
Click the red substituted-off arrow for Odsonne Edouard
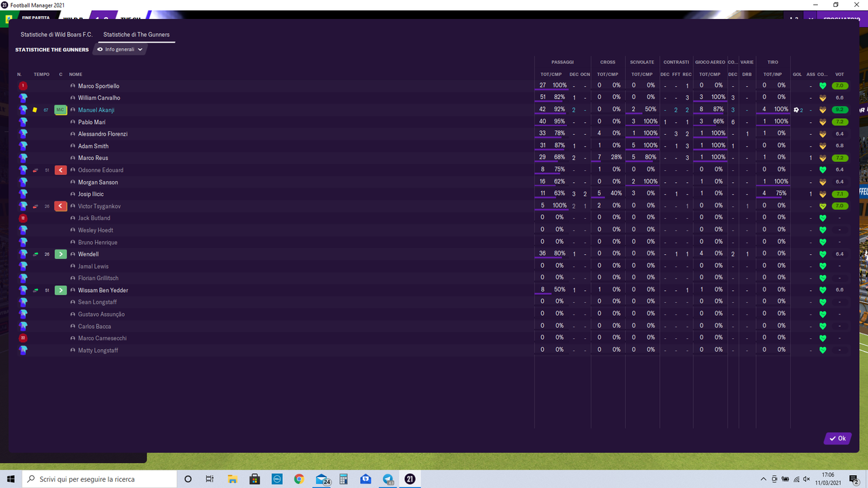pos(60,170)
